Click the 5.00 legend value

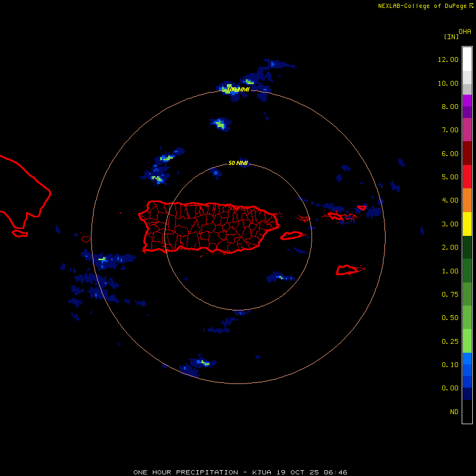point(450,177)
